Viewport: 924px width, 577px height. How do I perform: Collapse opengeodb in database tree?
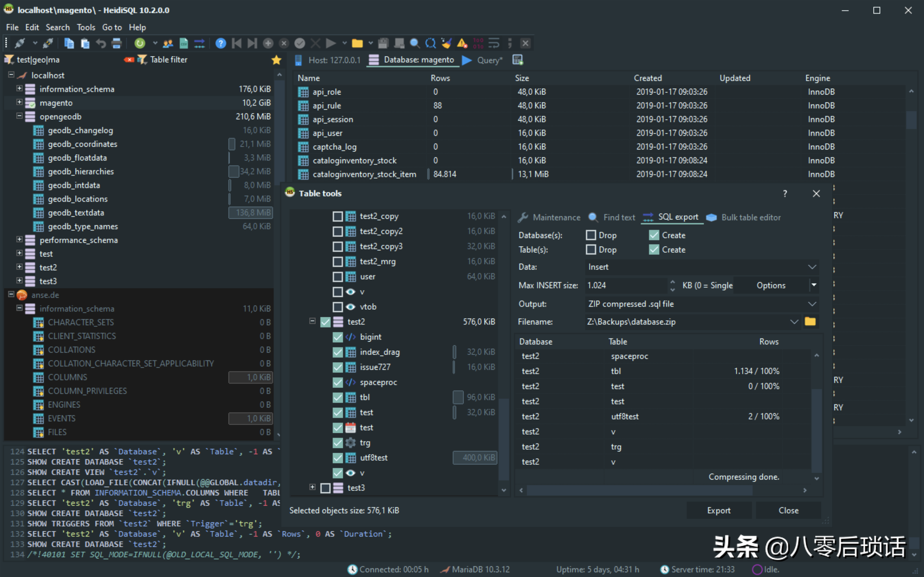click(x=20, y=116)
